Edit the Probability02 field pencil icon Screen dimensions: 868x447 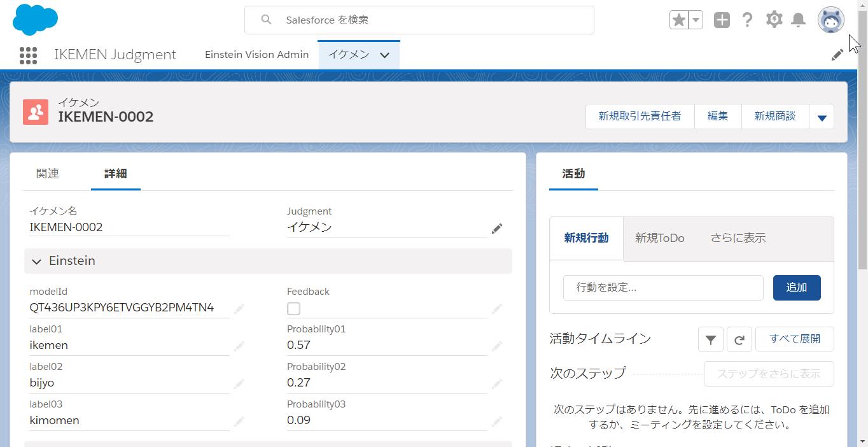pos(497,383)
